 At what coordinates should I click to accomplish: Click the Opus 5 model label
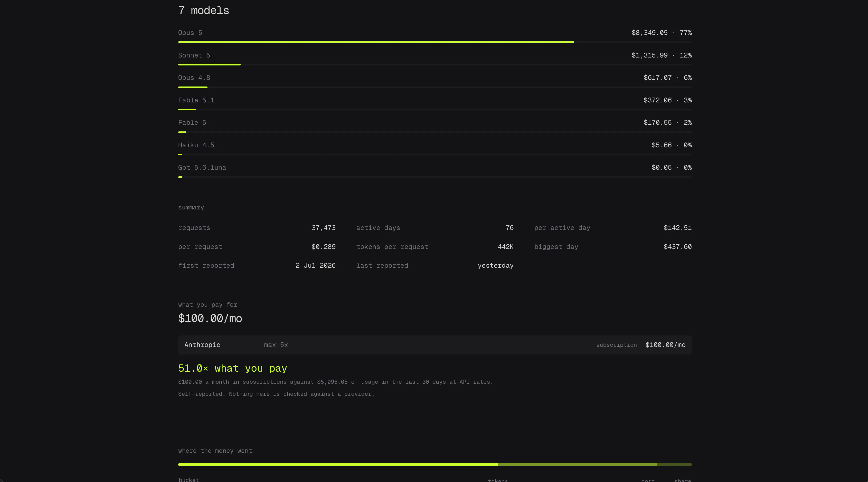click(190, 33)
